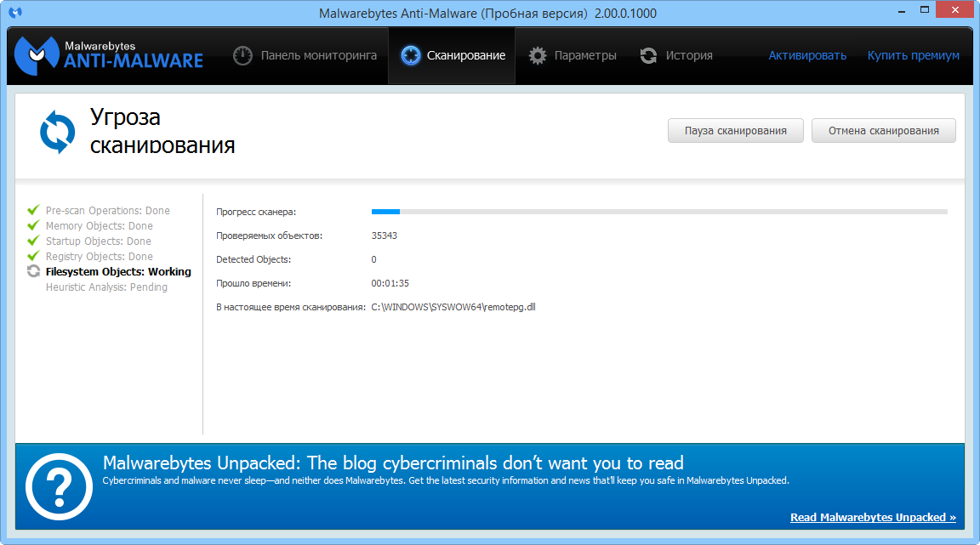Image resolution: width=980 pixels, height=545 pixels.
Task: Pause scanning with Пауза сканирования
Action: click(735, 130)
